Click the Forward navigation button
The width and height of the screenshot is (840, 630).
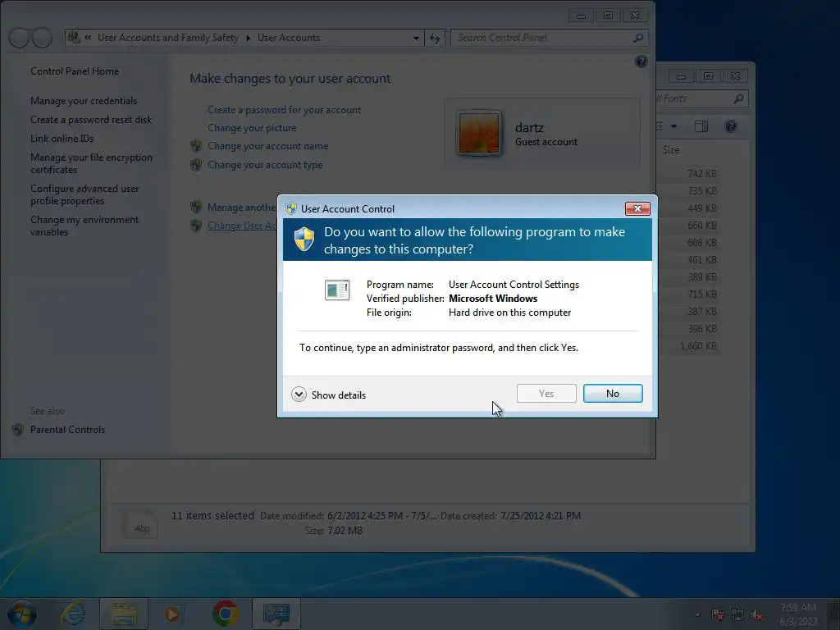pos(43,38)
